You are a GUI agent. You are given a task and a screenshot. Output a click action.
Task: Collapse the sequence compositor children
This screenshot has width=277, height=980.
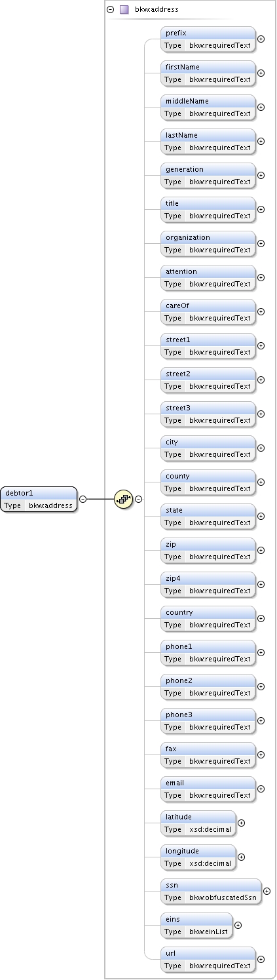coord(139,499)
